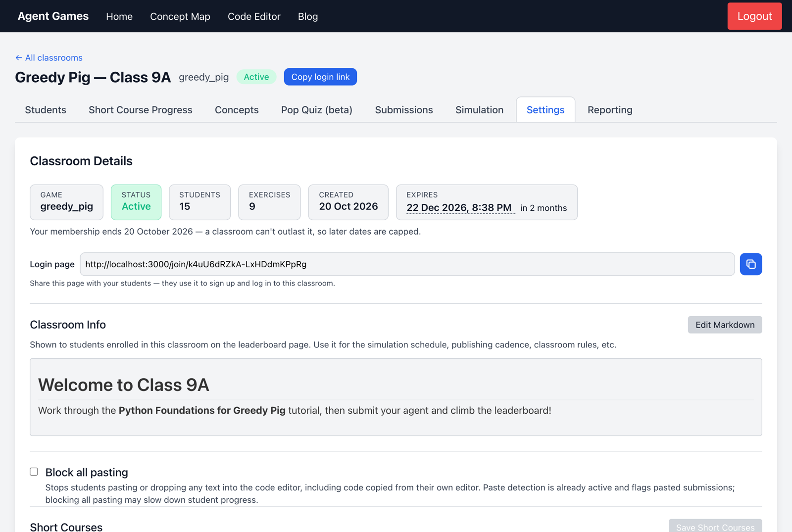Click the copy icon beside login page URL

pos(750,264)
